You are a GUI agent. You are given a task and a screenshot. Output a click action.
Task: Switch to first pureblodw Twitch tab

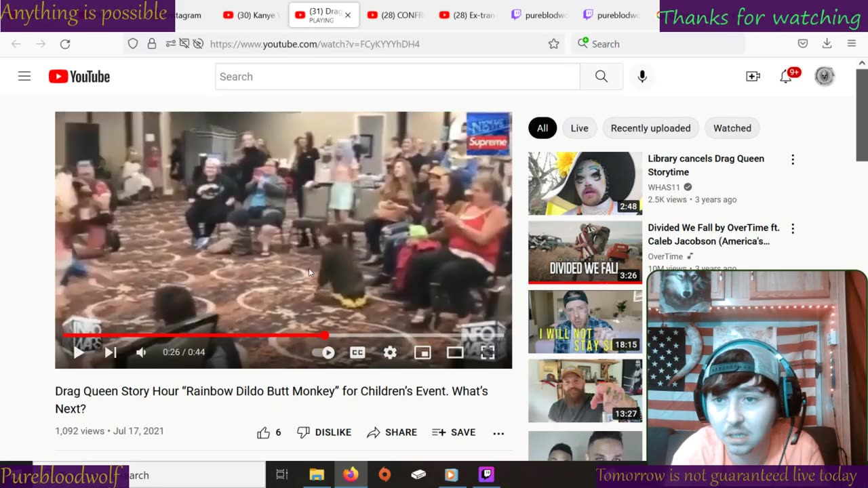[x=539, y=15]
